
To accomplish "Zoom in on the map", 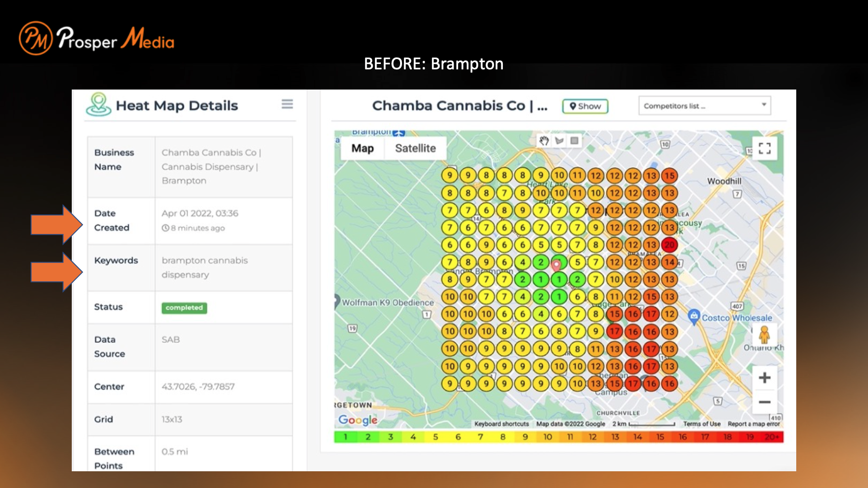I will point(764,378).
